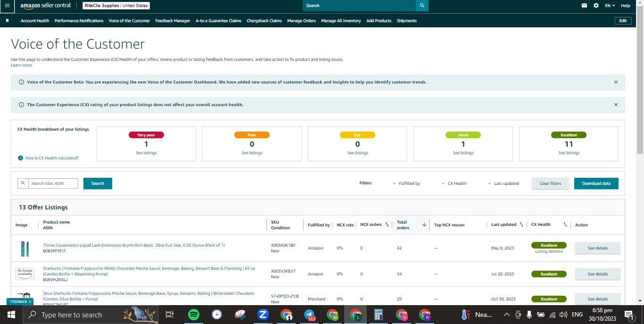Click Download data button

596,183
